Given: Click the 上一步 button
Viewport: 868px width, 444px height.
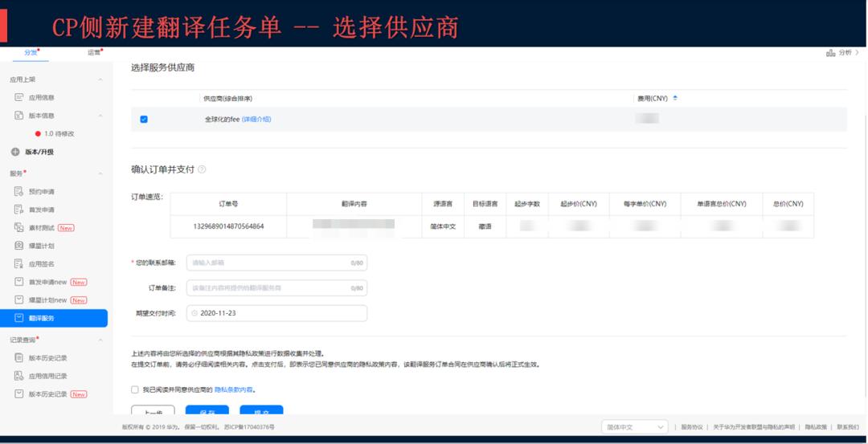Looking at the screenshot, I should [153, 410].
